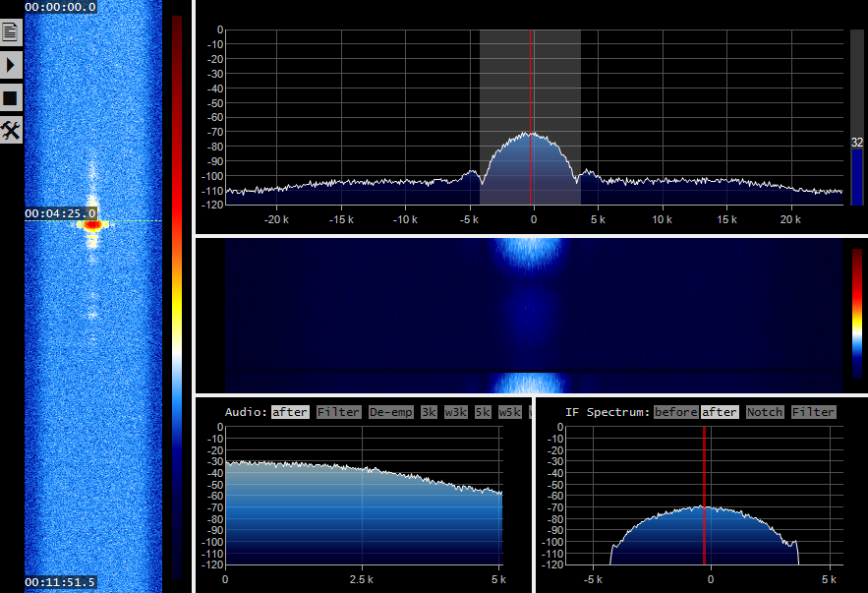This screenshot has width=868, height=593.
Task: Start playback with the play button
Action: 10,65
